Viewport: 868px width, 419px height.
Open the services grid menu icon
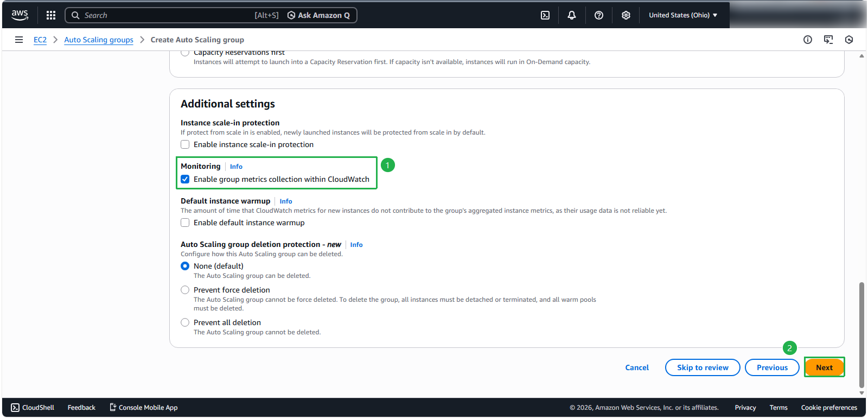point(51,15)
